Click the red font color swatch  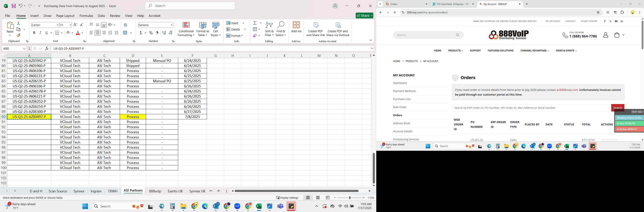78,33
